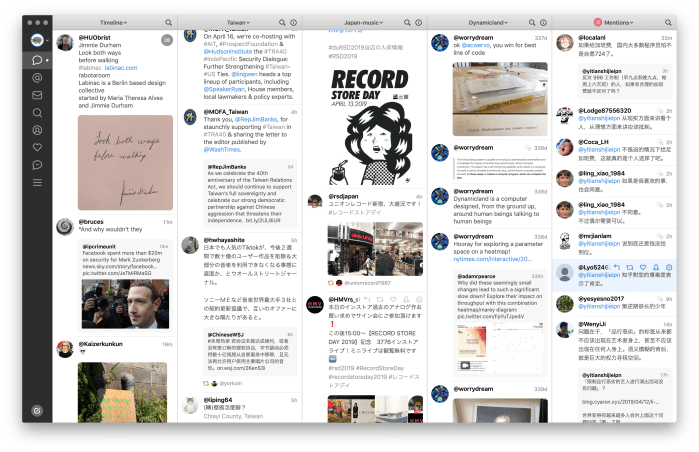Viewport: 699px width, 452px height.
Task: Retweet the @HMVrs tweet
Action: (380, 299)
